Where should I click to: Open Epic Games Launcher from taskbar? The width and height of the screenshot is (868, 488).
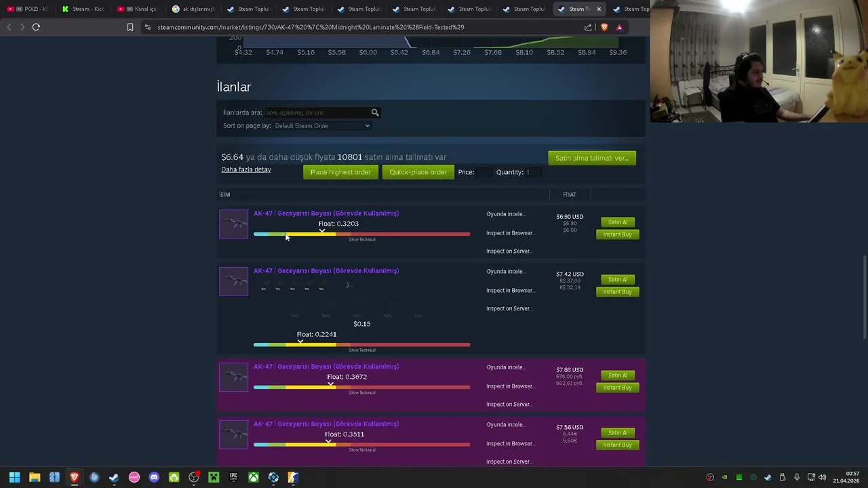click(233, 477)
